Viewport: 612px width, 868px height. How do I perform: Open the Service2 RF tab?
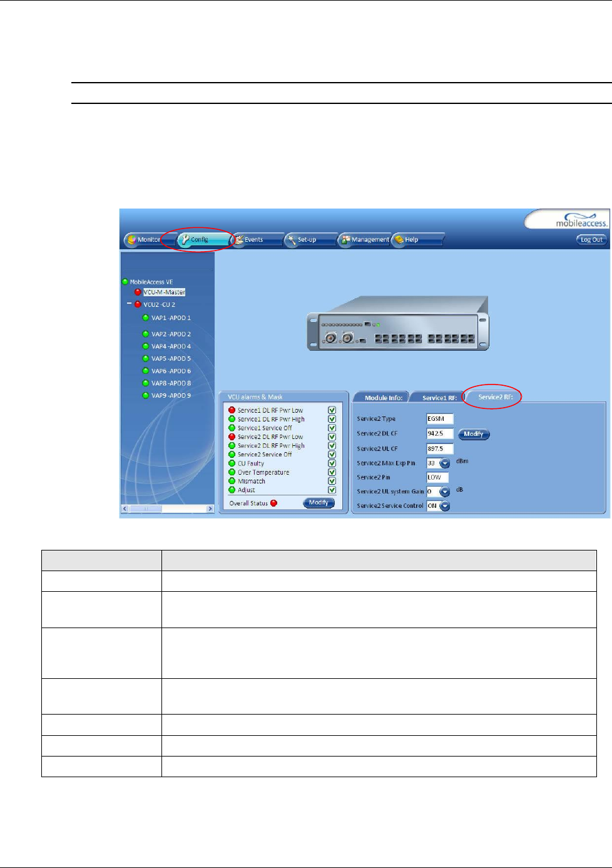coord(494,397)
